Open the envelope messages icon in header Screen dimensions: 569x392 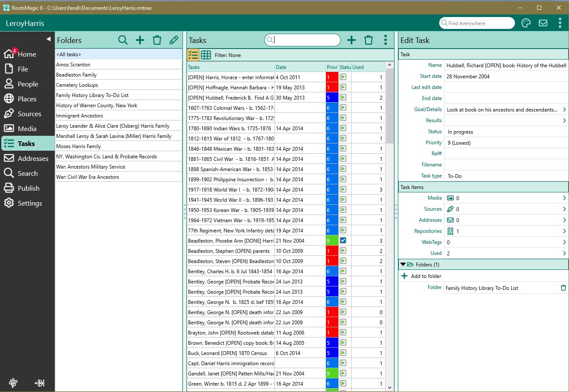coord(543,23)
